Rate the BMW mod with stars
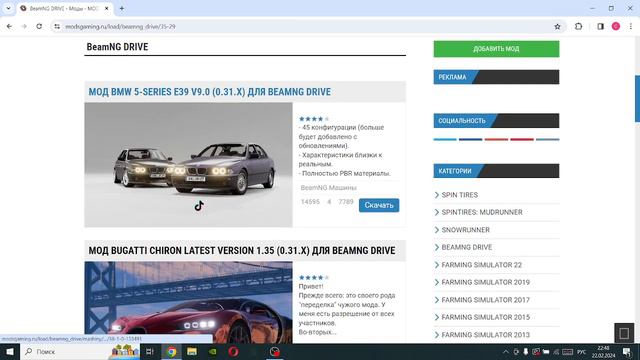 (x=314, y=119)
